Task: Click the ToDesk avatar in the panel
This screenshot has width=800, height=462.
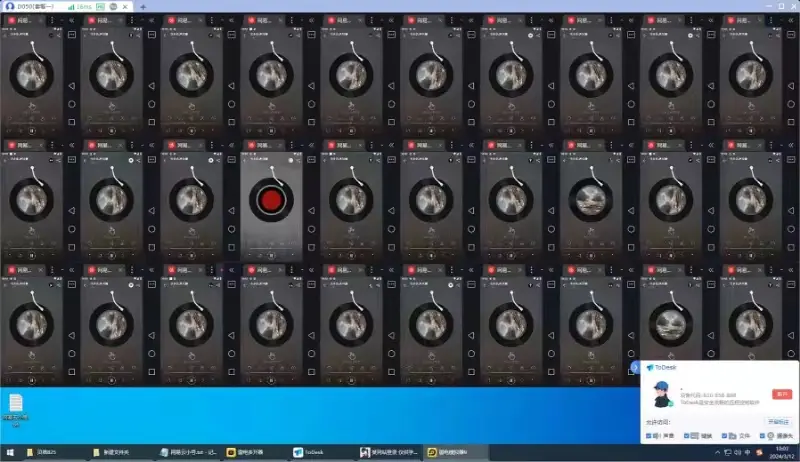Action: [662, 394]
